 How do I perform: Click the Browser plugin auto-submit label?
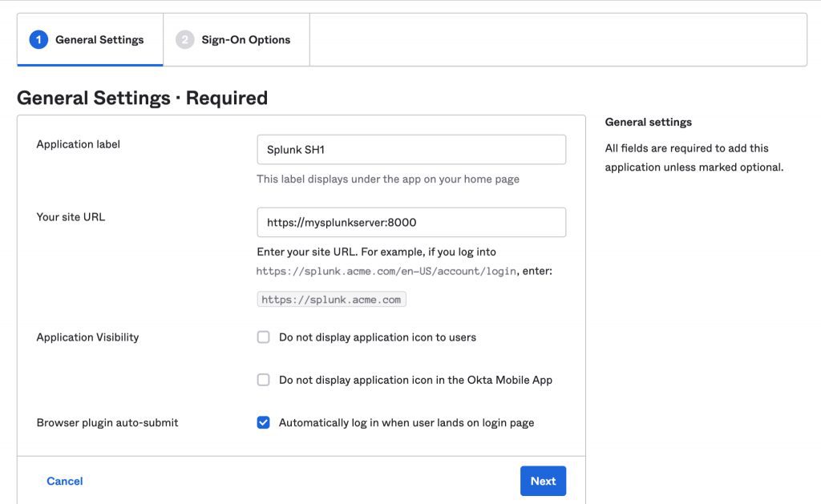coord(107,422)
